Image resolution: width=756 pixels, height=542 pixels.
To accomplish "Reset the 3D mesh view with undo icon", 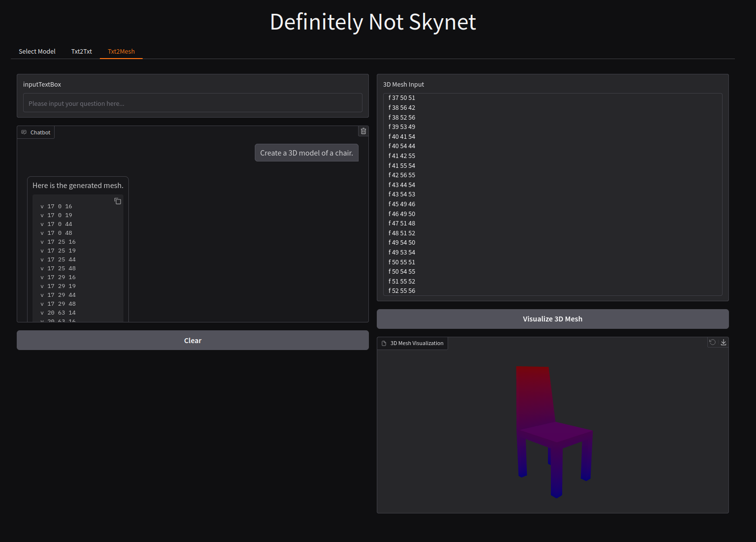I will tap(712, 342).
